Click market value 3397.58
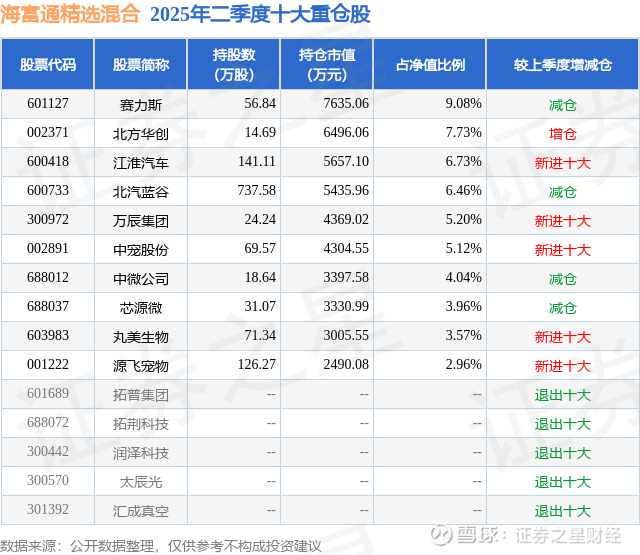The image size is (640, 555). [x=346, y=278]
